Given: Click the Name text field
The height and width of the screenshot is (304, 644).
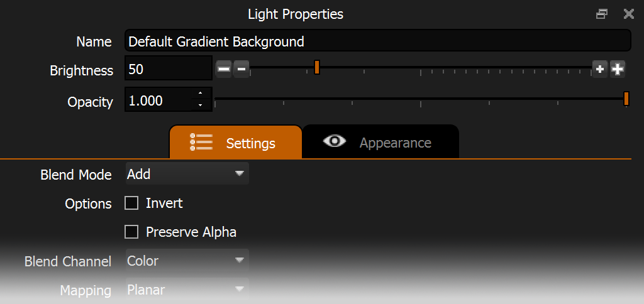Looking at the screenshot, I should tap(377, 41).
